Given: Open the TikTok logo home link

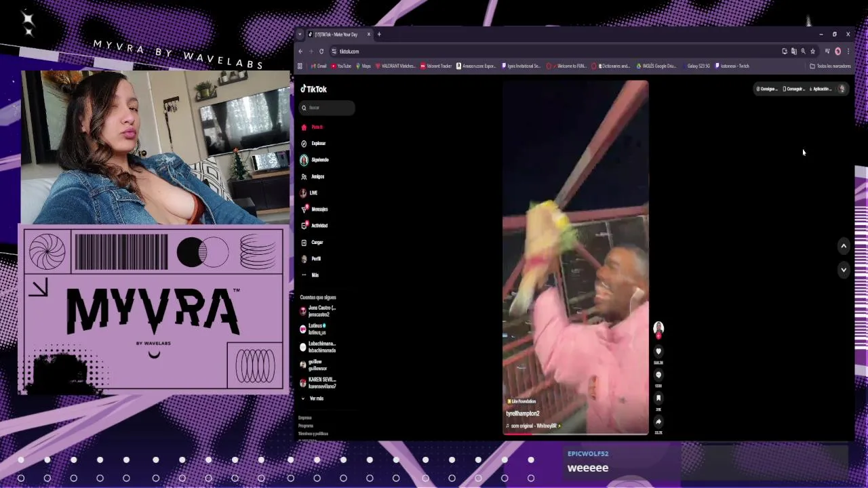Looking at the screenshot, I should (x=314, y=89).
